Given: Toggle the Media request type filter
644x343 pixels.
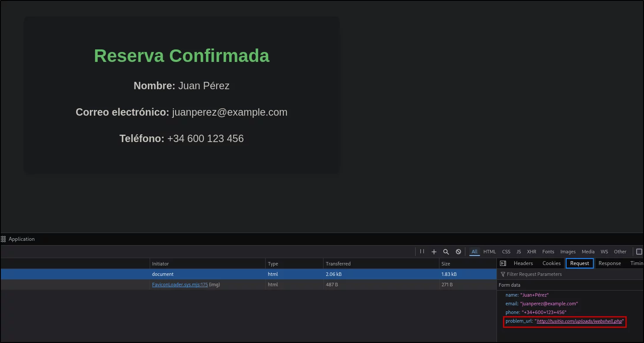Looking at the screenshot, I should tap(588, 252).
